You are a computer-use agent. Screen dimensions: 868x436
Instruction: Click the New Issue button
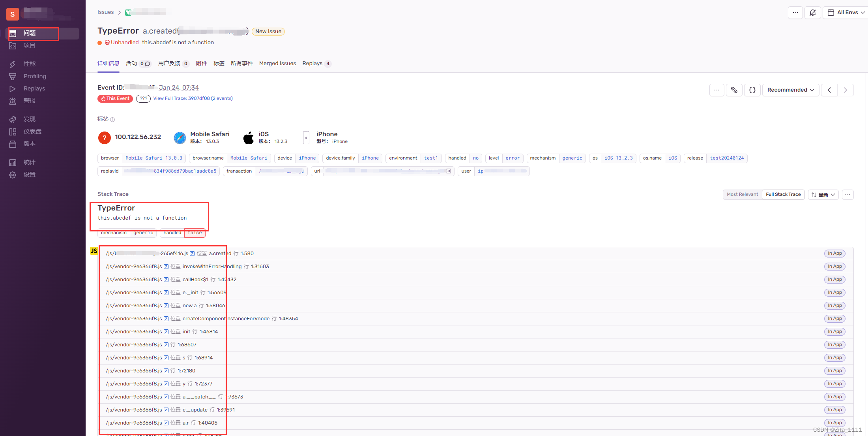pos(268,31)
